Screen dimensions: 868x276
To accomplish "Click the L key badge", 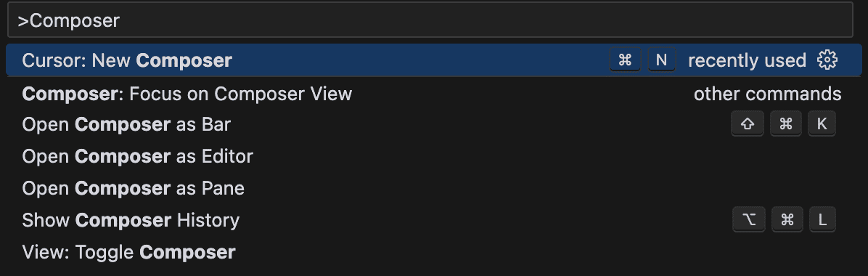I will pyautogui.click(x=822, y=219).
